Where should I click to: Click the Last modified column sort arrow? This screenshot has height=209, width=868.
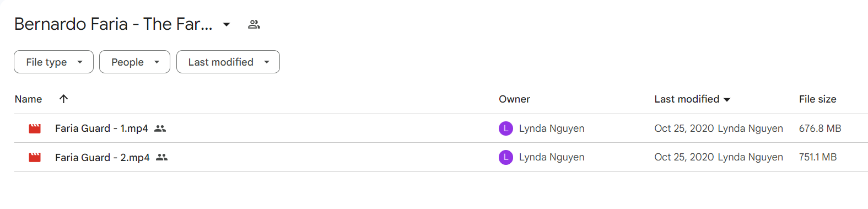coord(727,99)
